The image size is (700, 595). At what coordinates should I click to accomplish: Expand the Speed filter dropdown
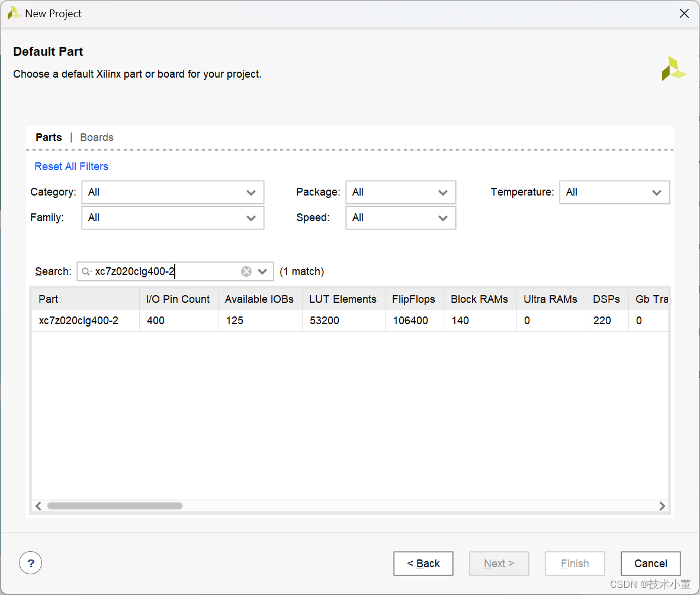click(x=400, y=218)
